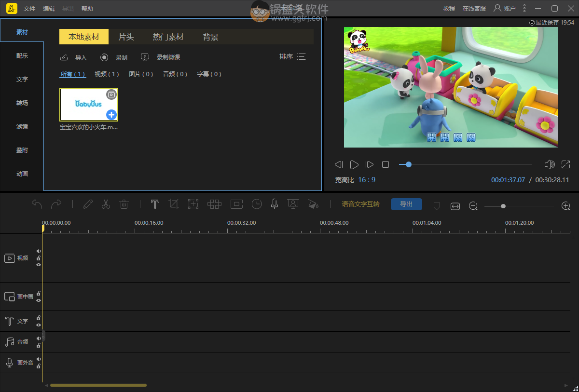Open the 配乐 sidebar section
This screenshot has width=579, height=392.
point(22,56)
